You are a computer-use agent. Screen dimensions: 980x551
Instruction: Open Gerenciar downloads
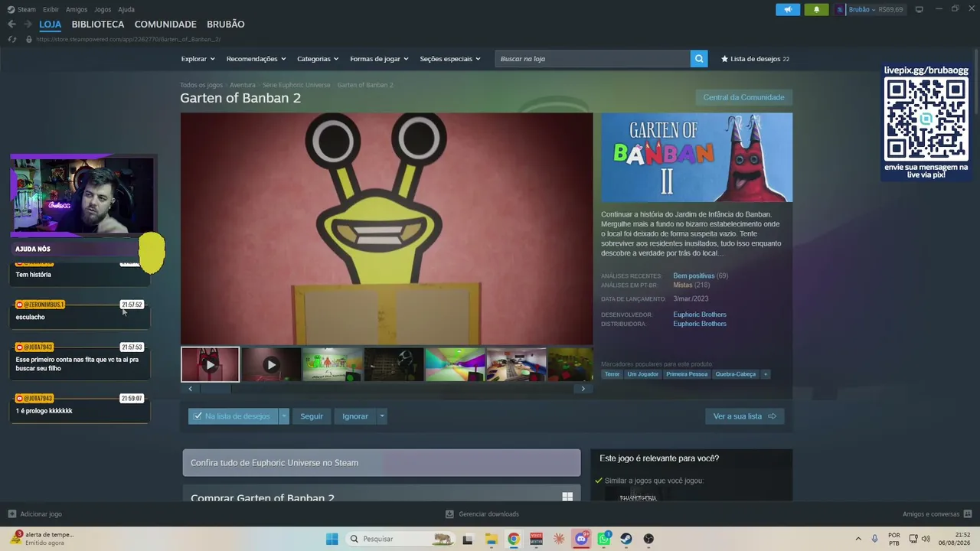click(482, 514)
